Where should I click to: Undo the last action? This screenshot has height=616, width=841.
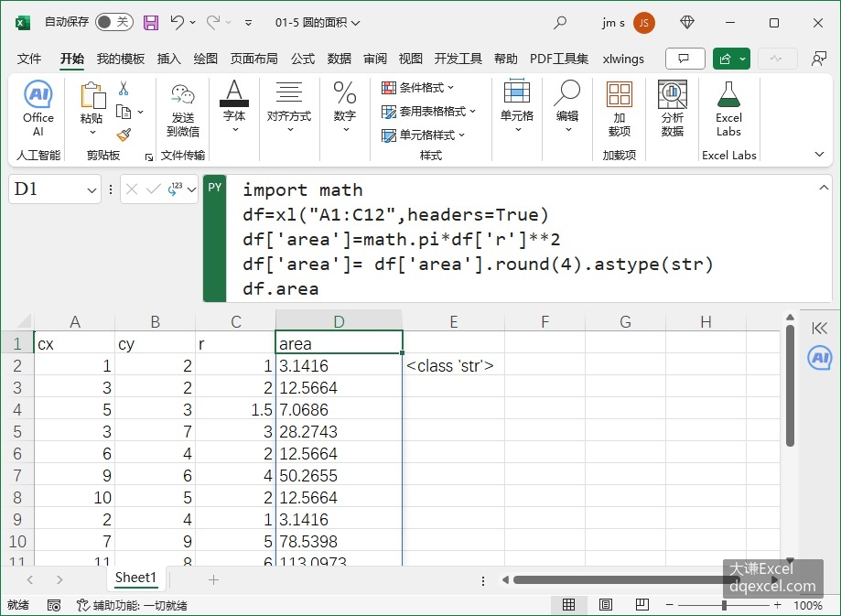coord(177,23)
